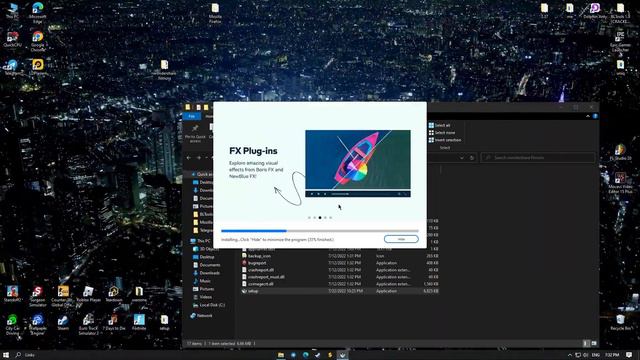Click Select none in File Explorer ribbon
The image size is (640, 360).
(x=442, y=133)
